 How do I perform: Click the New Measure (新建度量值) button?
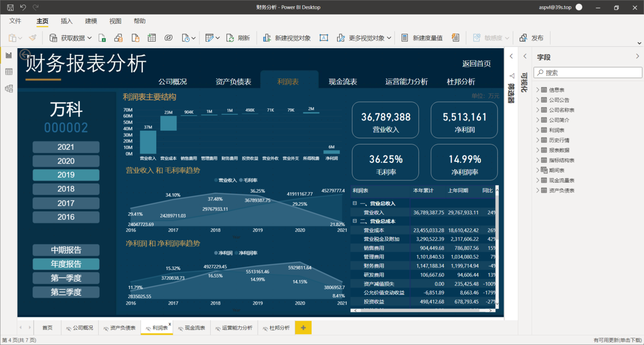point(422,38)
